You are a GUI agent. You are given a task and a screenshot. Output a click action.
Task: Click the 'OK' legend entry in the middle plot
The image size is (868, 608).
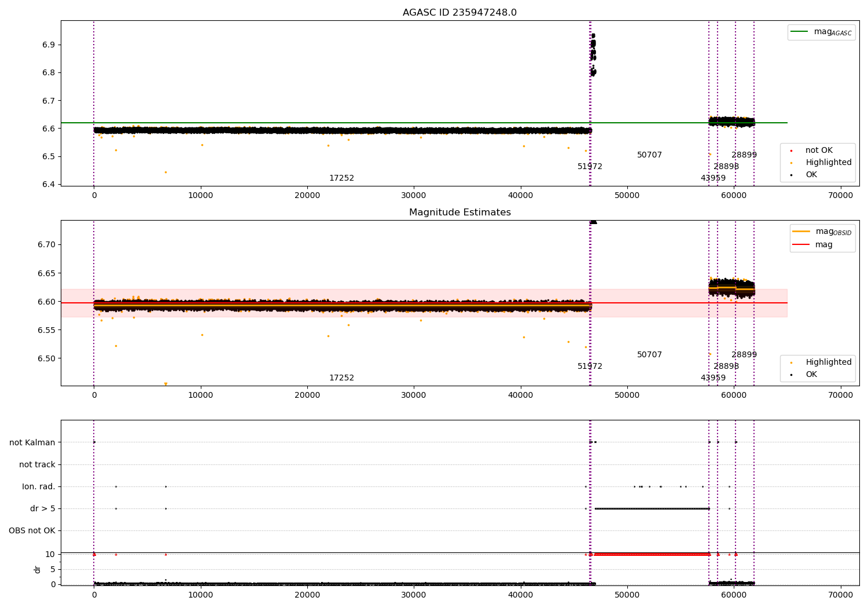click(x=811, y=374)
